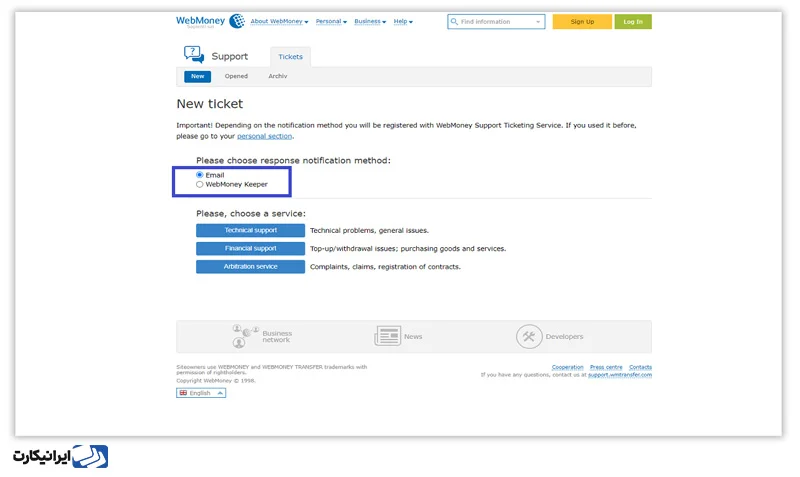Viewport: 800px width, 477px height.
Task: Expand the Business dropdown menu
Action: 370,21
